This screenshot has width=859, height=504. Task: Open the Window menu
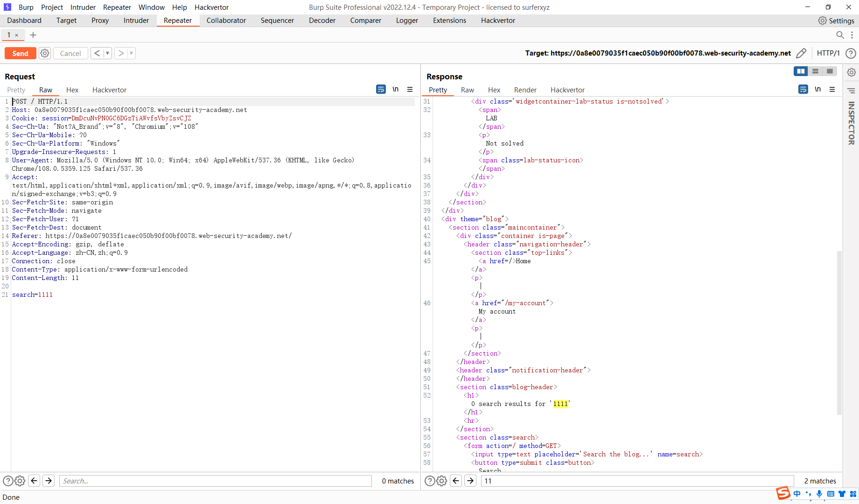[152, 7]
